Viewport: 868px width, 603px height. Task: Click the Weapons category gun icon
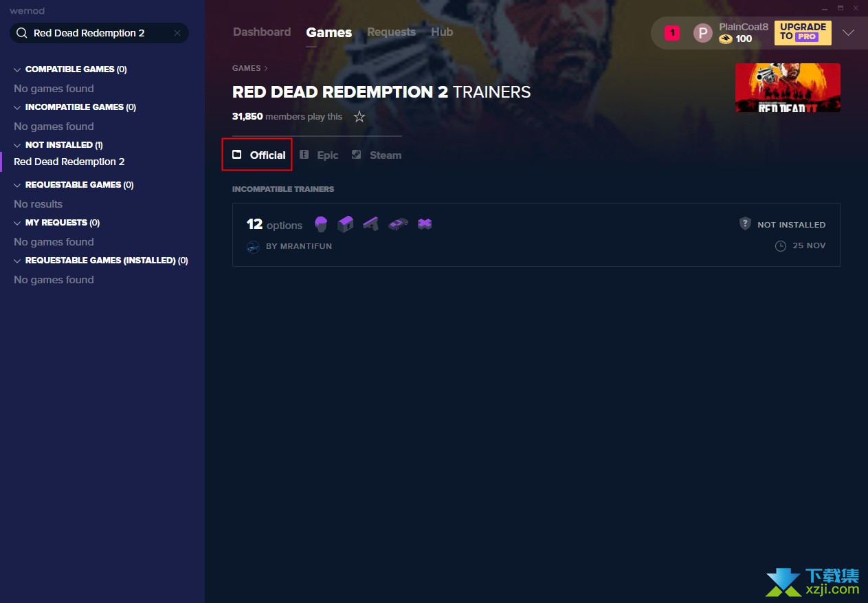pos(371,223)
